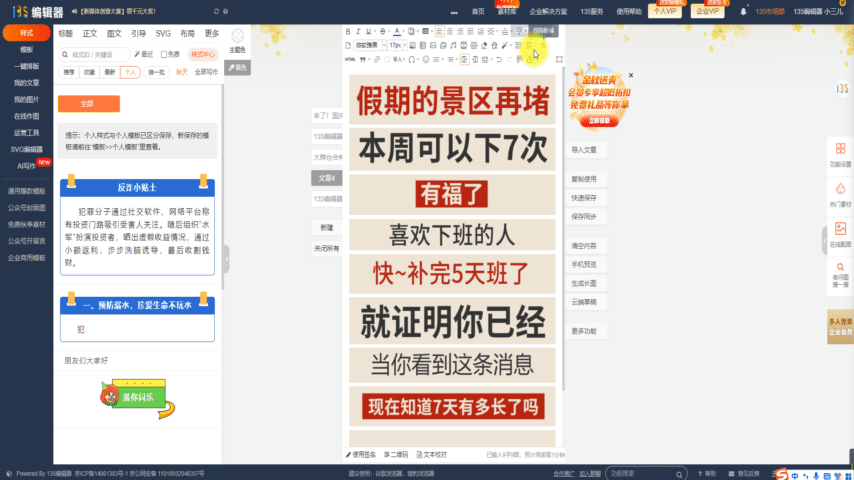Open 全屏写作 link
This screenshot has height=480, width=854.
pyautogui.click(x=206, y=72)
